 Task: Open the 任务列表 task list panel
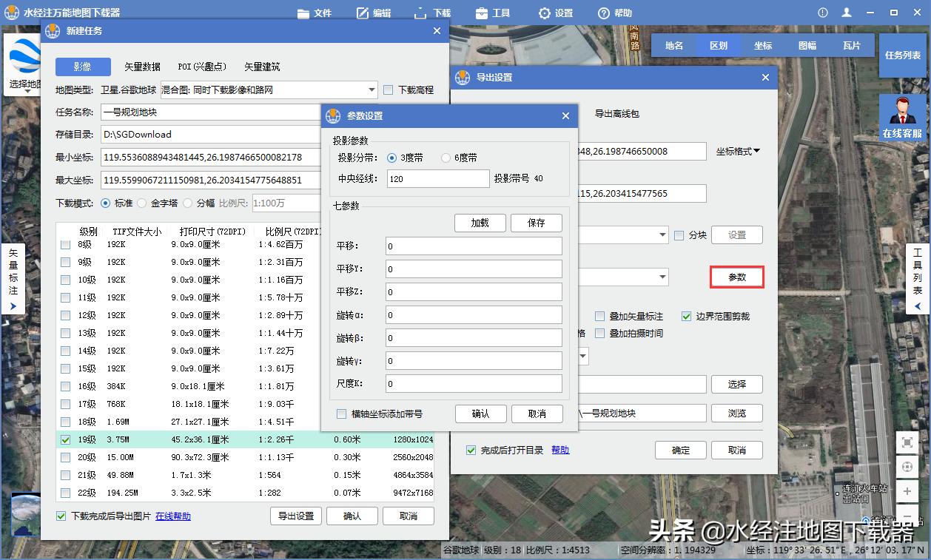pyautogui.click(x=902, y=56)
